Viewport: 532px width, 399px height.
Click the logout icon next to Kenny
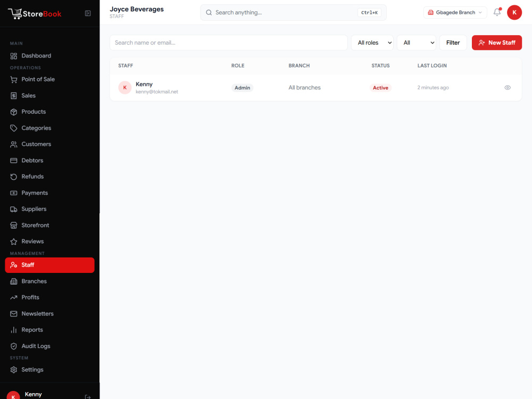tap(88, 397)
